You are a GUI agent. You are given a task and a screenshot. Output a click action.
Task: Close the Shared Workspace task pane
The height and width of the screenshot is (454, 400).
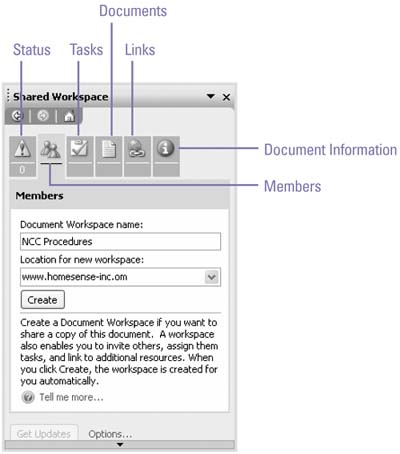tap(226, 97)
